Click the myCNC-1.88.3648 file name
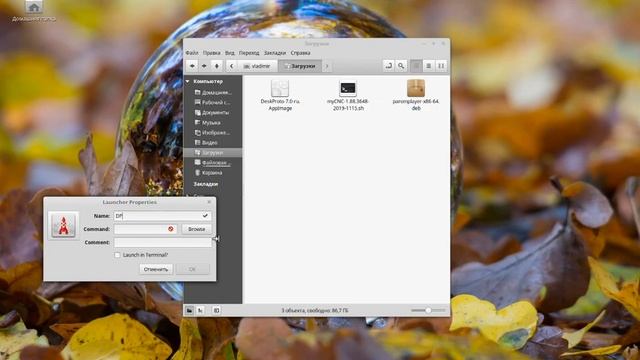The height and width of the screenshot is (360, 640). point(348,104)
